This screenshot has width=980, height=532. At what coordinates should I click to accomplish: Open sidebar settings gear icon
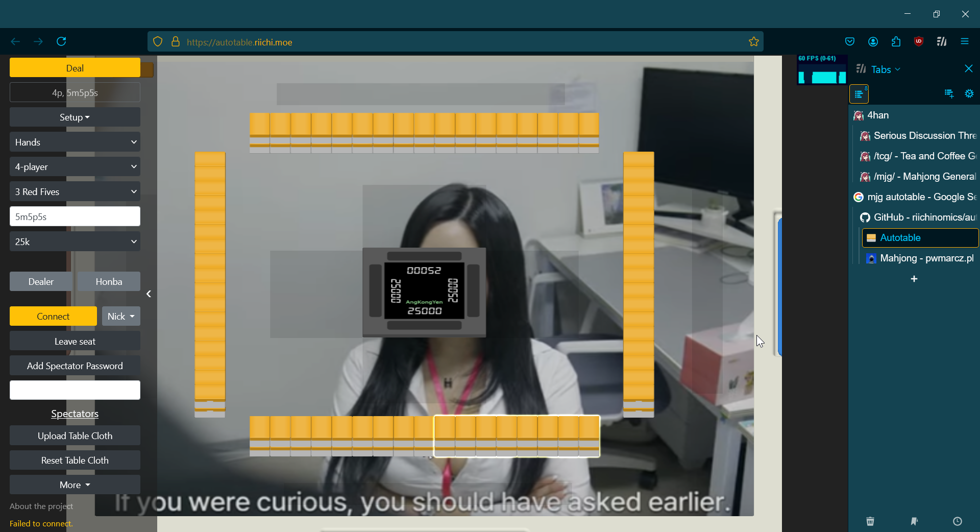click(x=969, y=93)
